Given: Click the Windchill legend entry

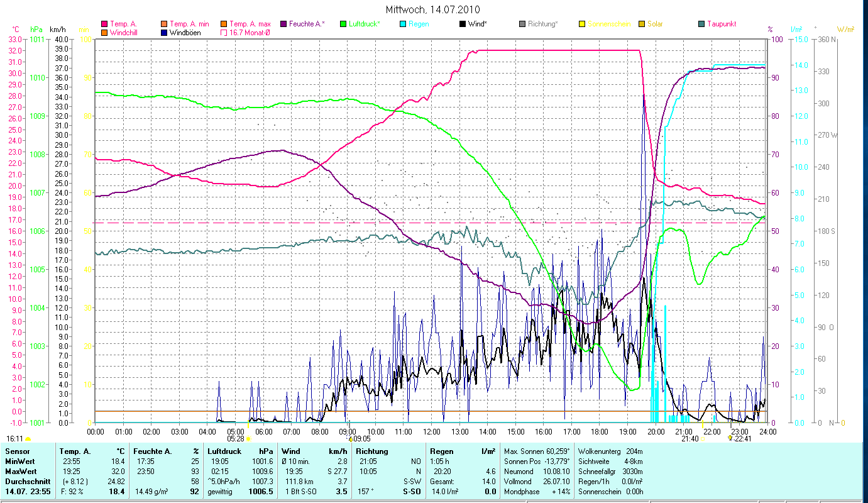Looking at the screenshot, I should click(x=124, y=32).
